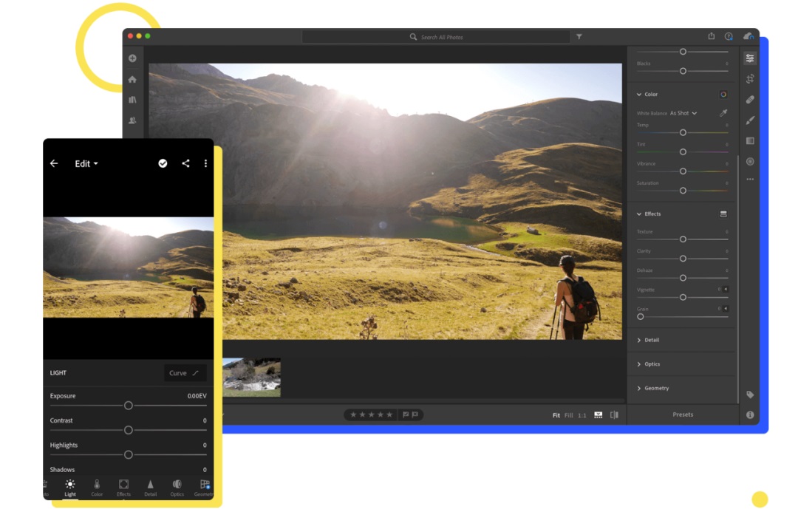
Task: Choose the Brush adjustment tool
Action: (750, 120)
